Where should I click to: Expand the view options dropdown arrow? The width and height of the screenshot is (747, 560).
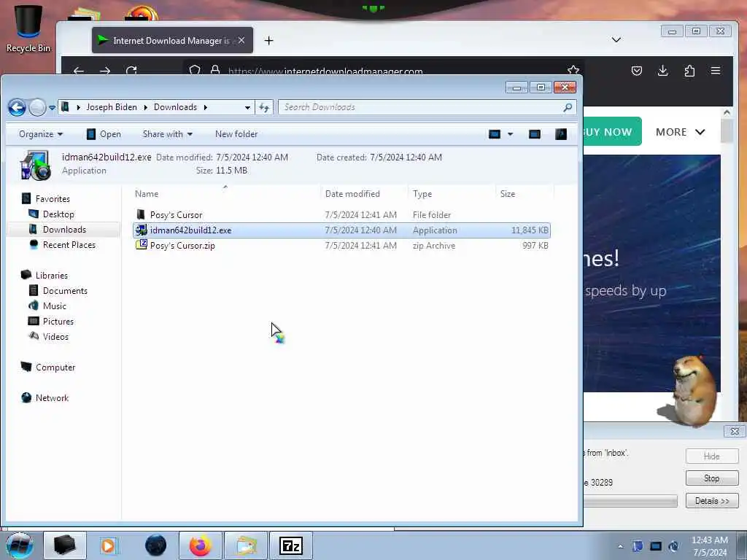tap(510, 134)
